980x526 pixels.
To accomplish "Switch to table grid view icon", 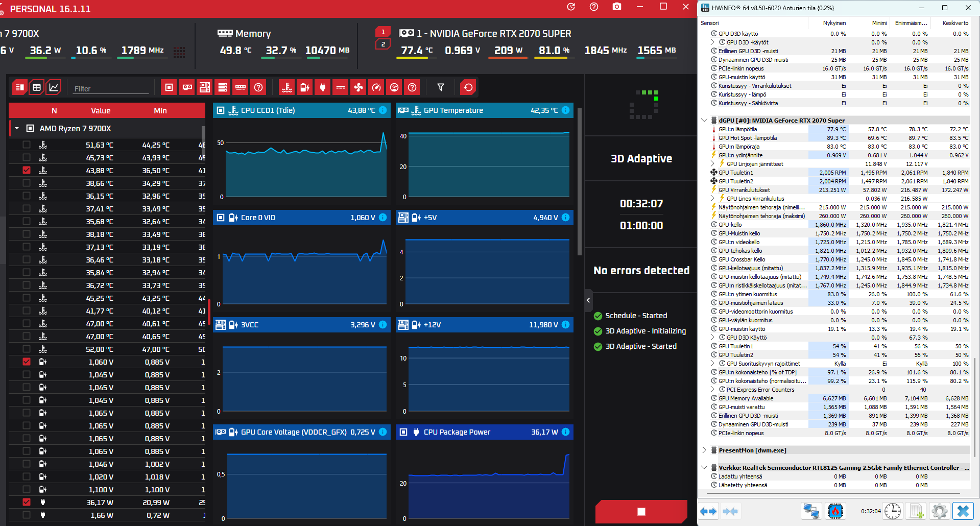I will 37,87.
